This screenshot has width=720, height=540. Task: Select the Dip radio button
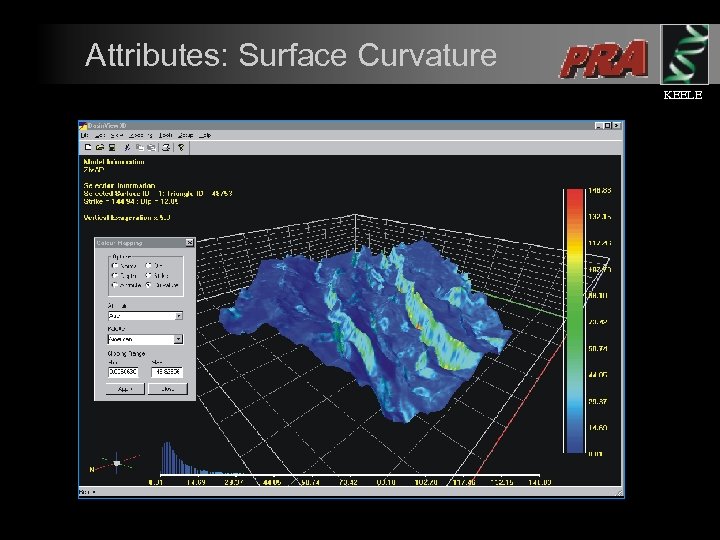pos(149,266)
